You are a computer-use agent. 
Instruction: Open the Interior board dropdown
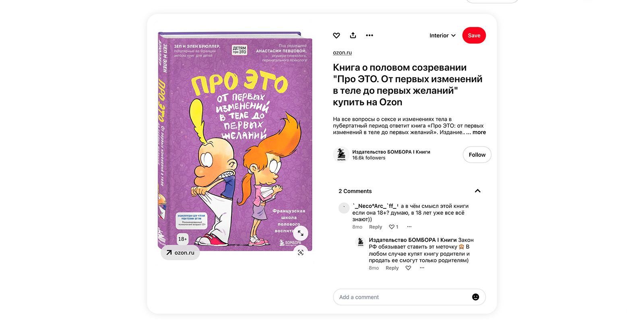[442, 35]
